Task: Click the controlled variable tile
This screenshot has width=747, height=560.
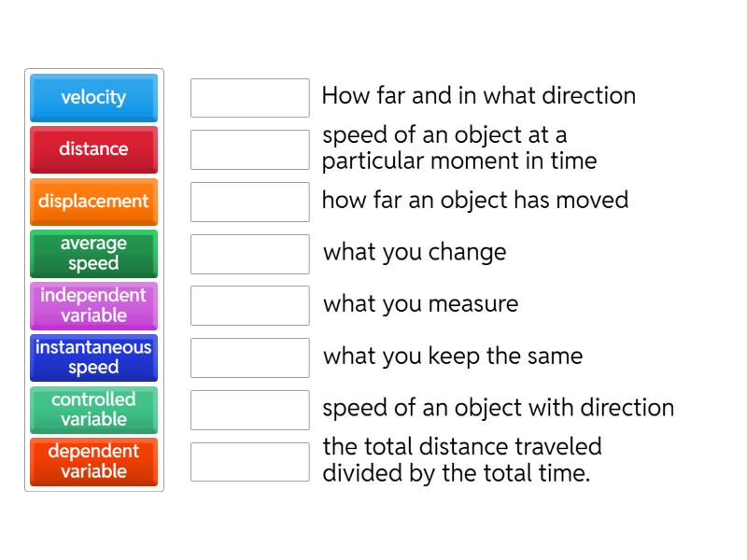Action: point(92,410)
